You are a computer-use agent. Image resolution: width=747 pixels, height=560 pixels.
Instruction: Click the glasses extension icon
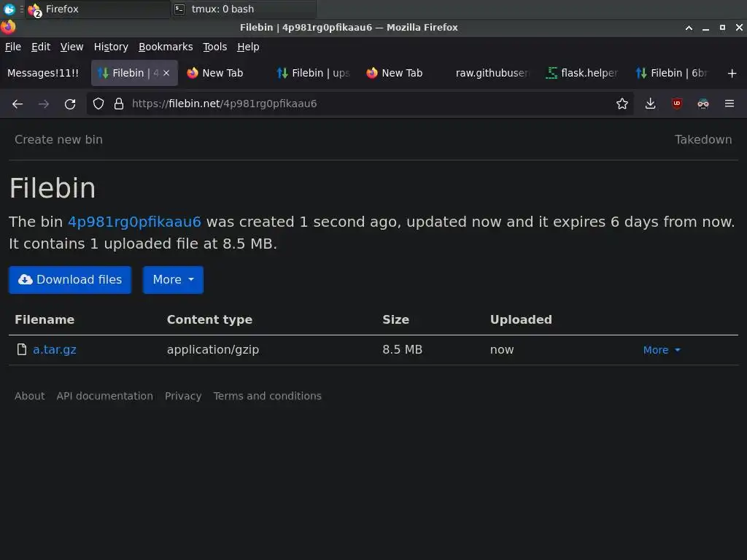pyautogui.click(x=703, y=104)
